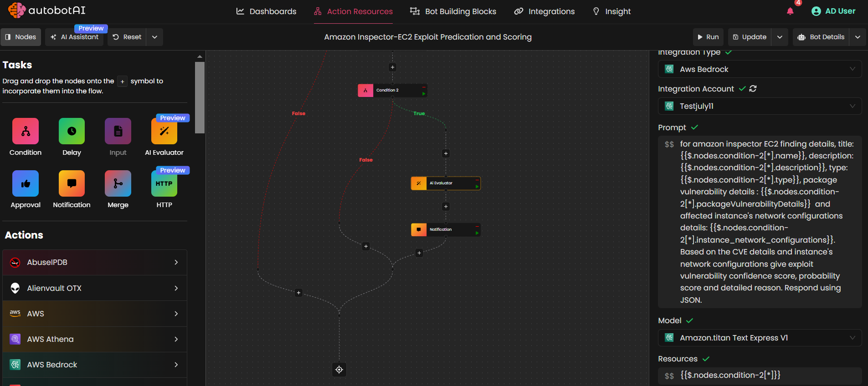Click the plus symbol above AI Evaluator node
This screenshot has width=868, height=386.
[x=446, y=153]
